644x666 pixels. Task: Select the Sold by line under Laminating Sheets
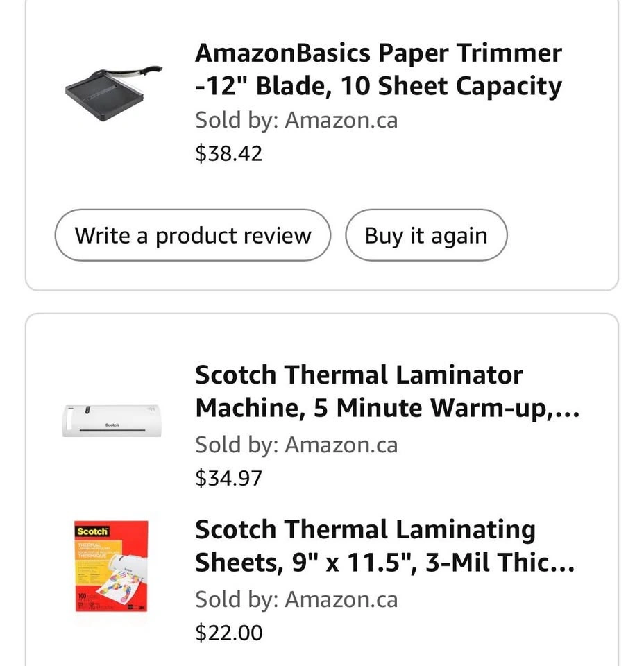point(296,599)
